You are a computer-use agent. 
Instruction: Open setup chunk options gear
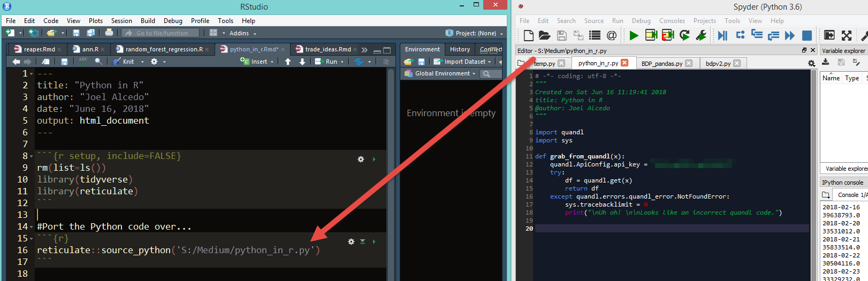tap(361, 160)
